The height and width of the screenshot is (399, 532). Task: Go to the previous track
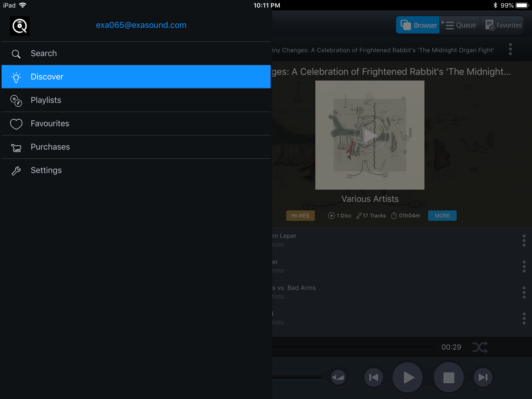374,377
